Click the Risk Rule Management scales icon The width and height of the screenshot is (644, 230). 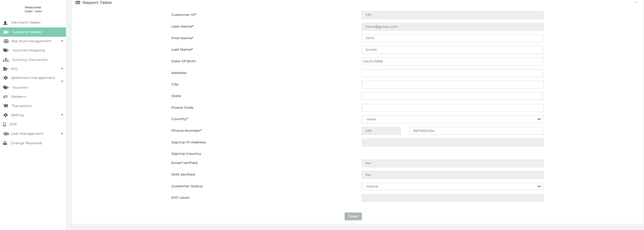click(6, 41)
